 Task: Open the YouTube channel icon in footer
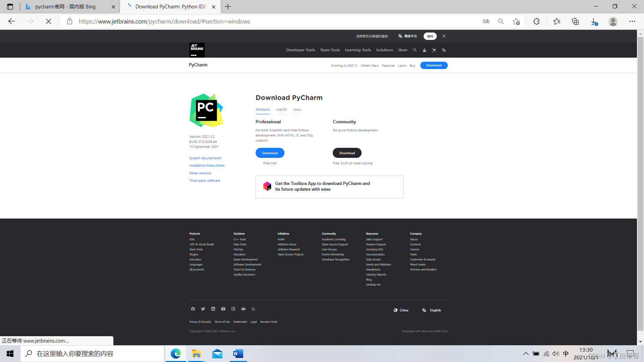223,309
